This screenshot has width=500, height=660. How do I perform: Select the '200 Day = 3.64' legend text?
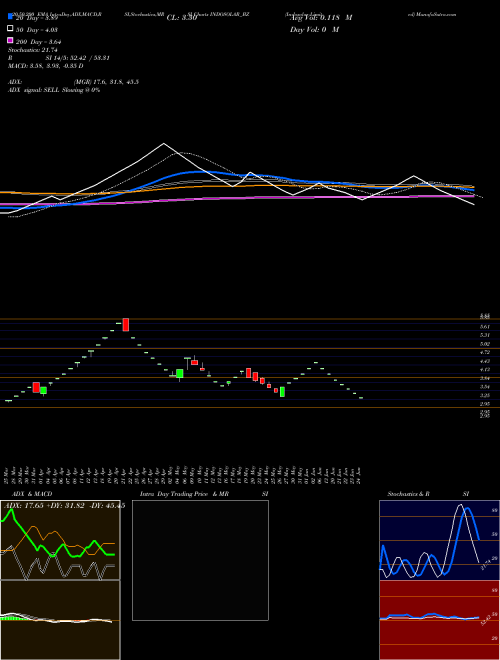click(38, 41)
